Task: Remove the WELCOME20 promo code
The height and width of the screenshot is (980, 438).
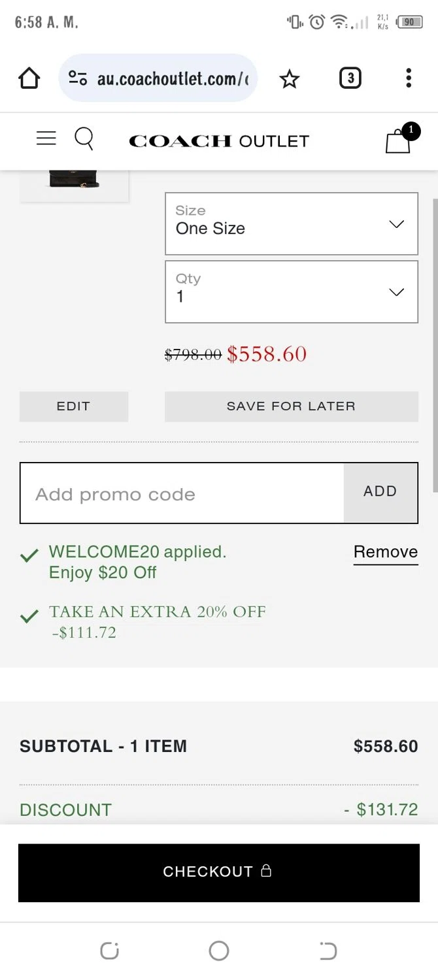Action: tap(385, 552)
